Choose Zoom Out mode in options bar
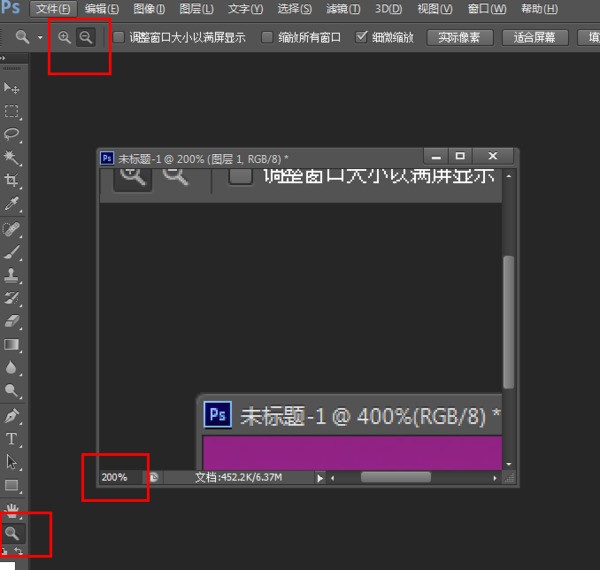 (x=86, y=37)
